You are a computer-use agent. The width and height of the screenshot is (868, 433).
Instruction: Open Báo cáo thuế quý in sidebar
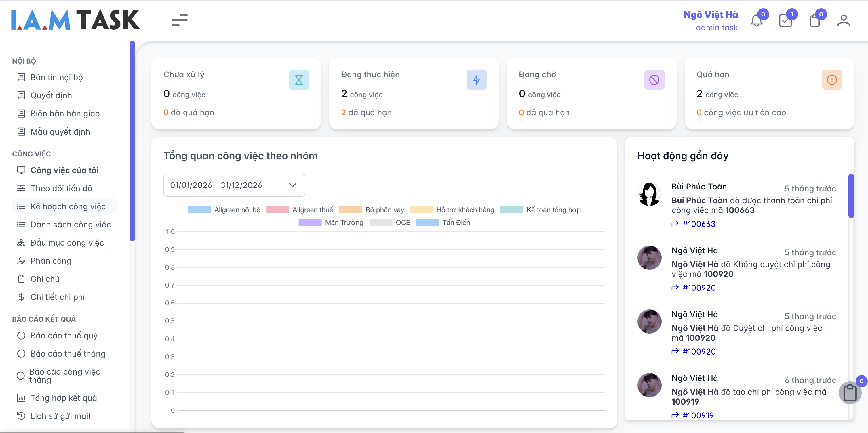64,336
